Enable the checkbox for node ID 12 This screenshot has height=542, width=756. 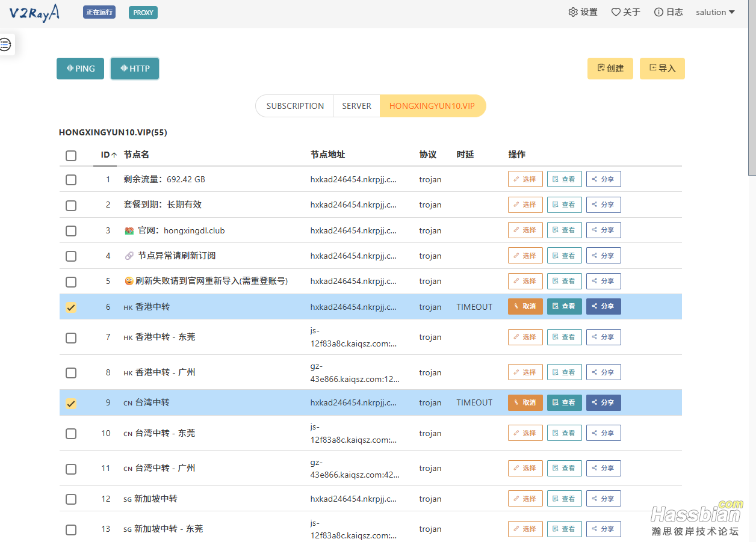click(71, 499)
